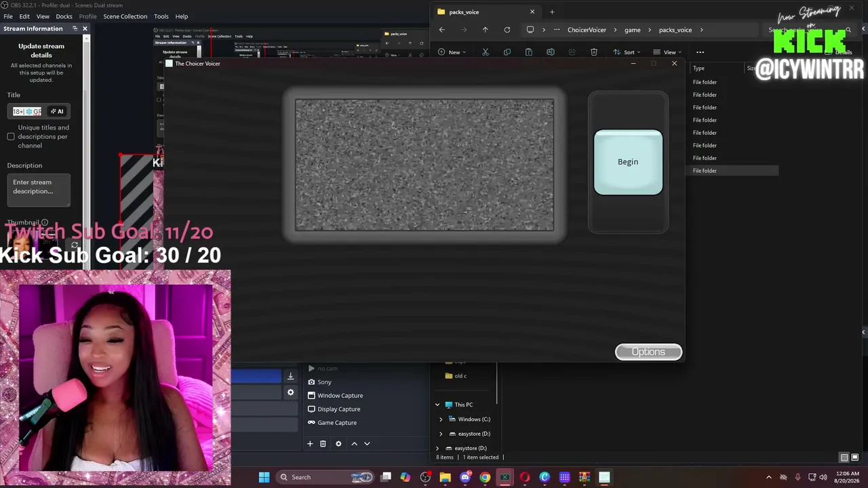The image size is (868, 488).
Task: Switch to the packs_voice Explorer tab
Action: click(486, 12)
